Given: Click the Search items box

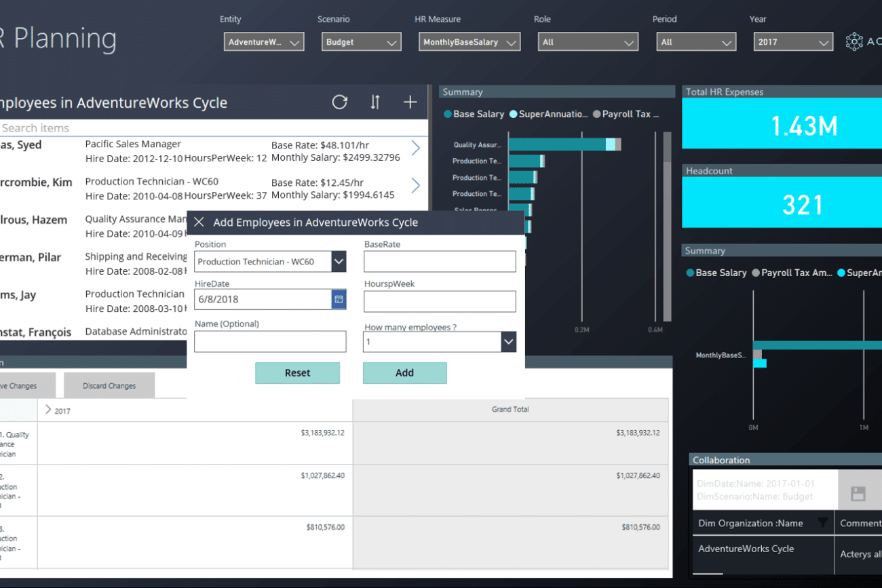Looking at the screenshot, I should tap(214, 128).
